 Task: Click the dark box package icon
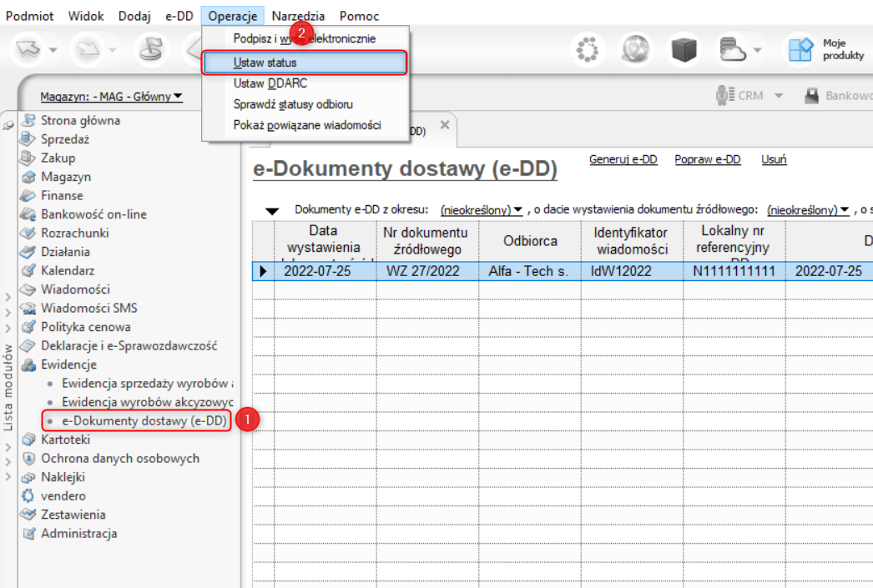click(x=684, y=49)
